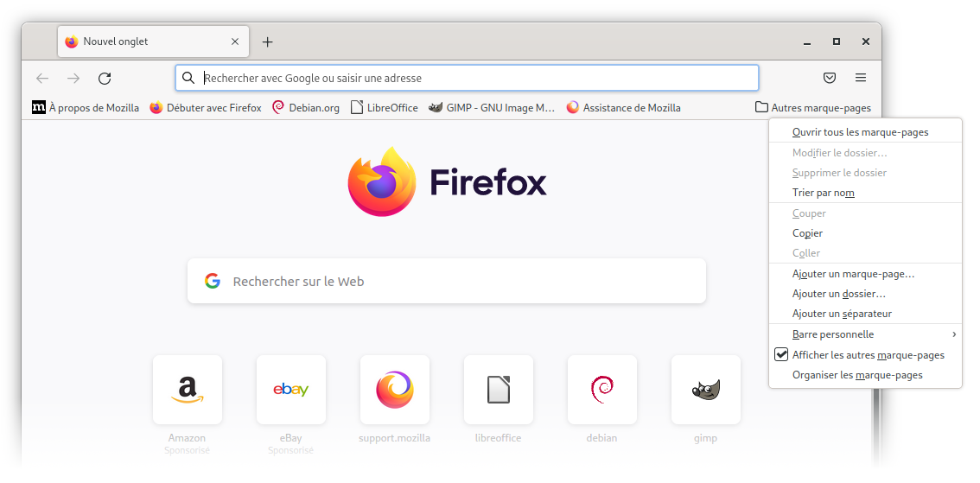Open the Autres marque-pages folder
The width and height of the screenshot is (980, 483).
813,107
